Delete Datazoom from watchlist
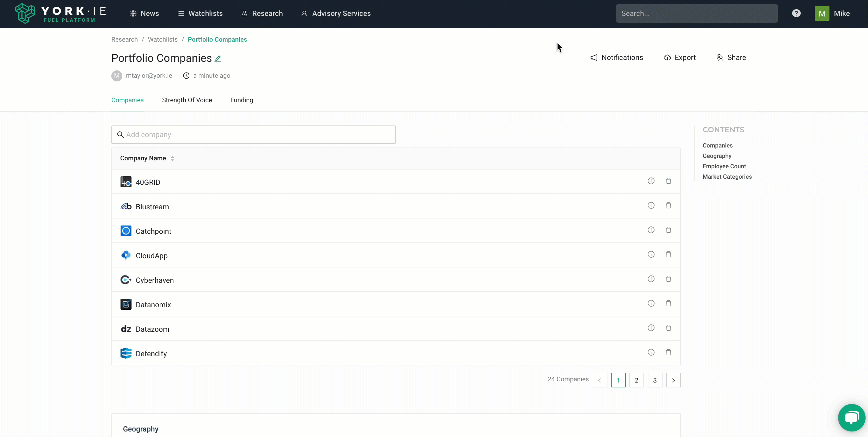This screenshot has width=868, height=437. [669, 328]
